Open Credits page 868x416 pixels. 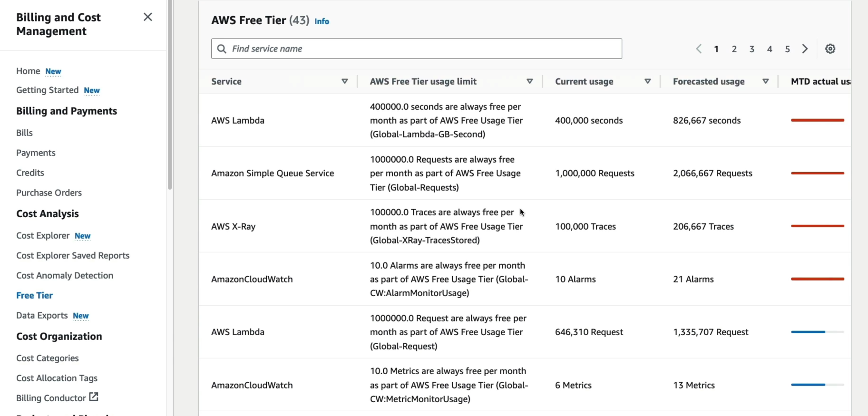click(30, 173)
